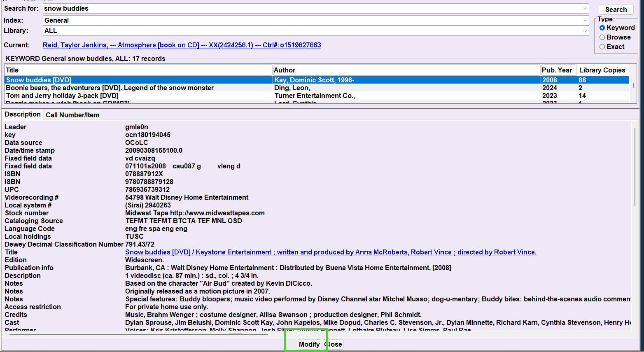
Task: Click the Dewey number 791.43/72
Action: [140, 244]
